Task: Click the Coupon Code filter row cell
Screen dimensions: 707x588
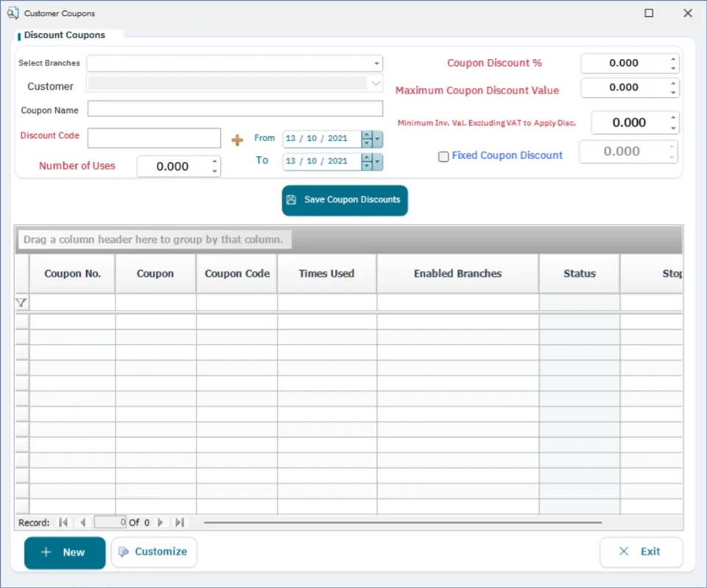Action: 236,302
